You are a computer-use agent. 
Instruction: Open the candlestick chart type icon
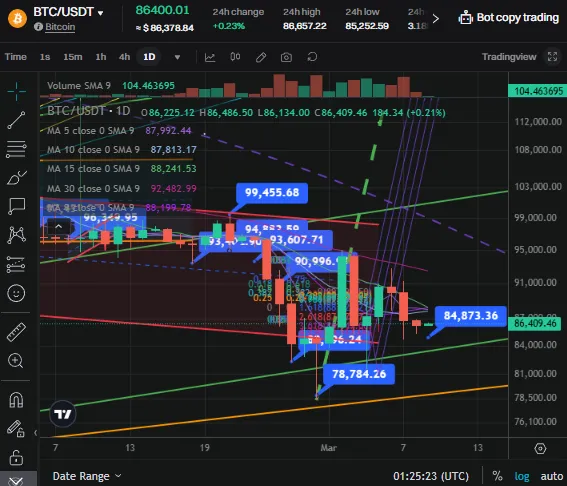(235, 57)
